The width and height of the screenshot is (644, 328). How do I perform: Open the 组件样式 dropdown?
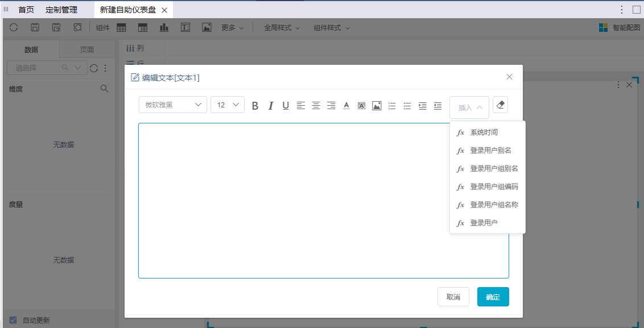(332, 28)
